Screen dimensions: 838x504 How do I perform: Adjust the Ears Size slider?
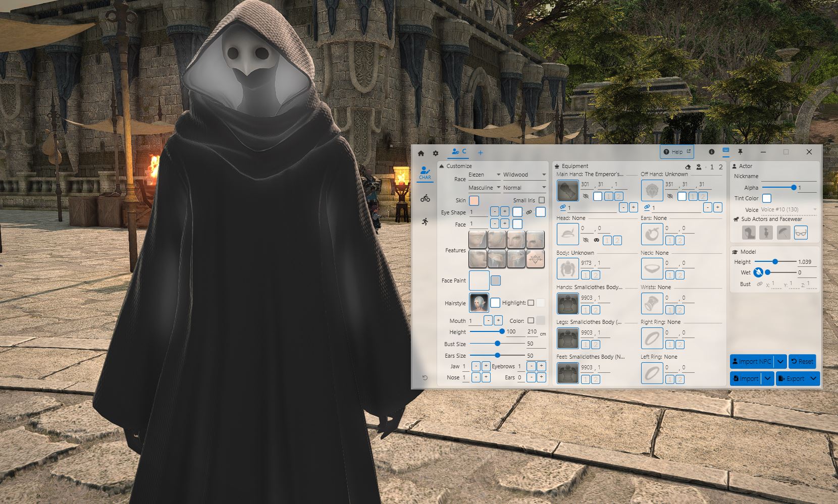497,356
